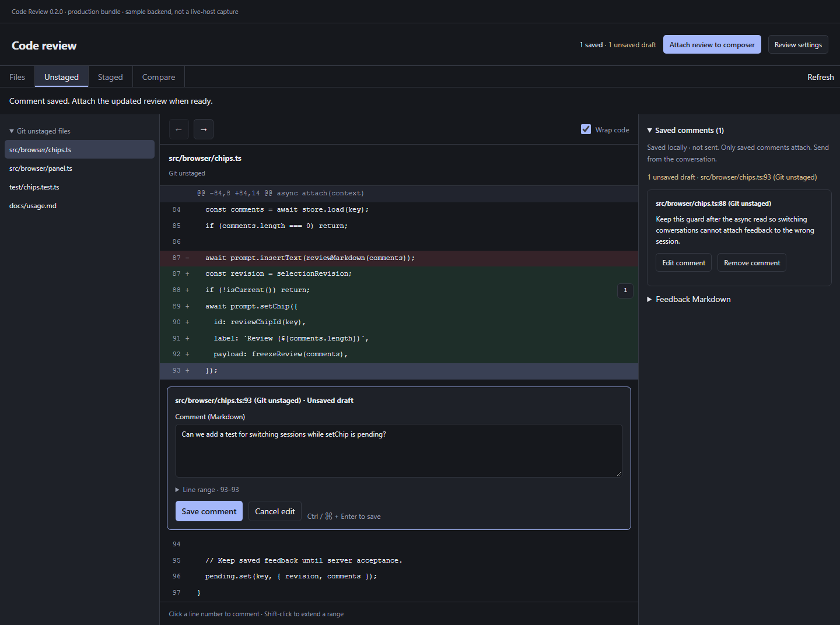The height and width of the screenshot is (625, 840).
Task: Click added line number 91
Action: point(177,339)
